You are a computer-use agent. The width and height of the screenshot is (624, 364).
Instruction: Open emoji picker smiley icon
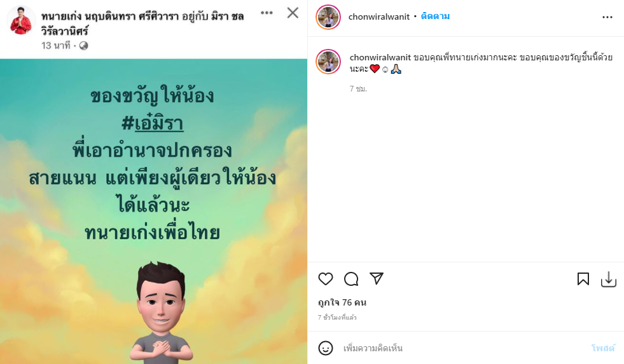click(326, 348)
